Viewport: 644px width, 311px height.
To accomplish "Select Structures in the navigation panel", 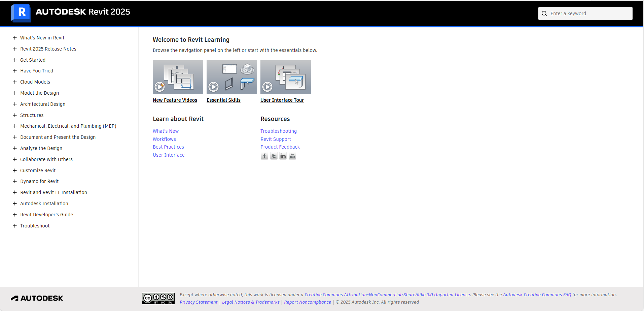I will click(32, 115).
